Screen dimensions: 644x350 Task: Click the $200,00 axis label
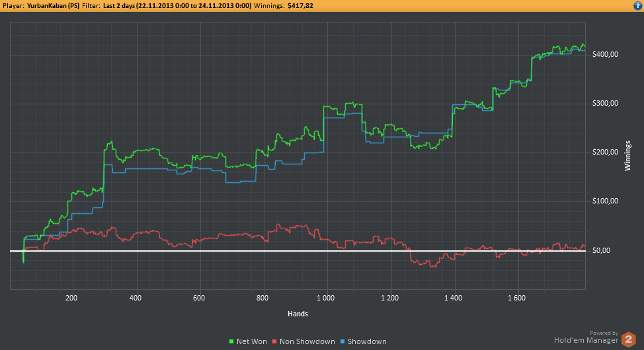click(x=605, y=153)
